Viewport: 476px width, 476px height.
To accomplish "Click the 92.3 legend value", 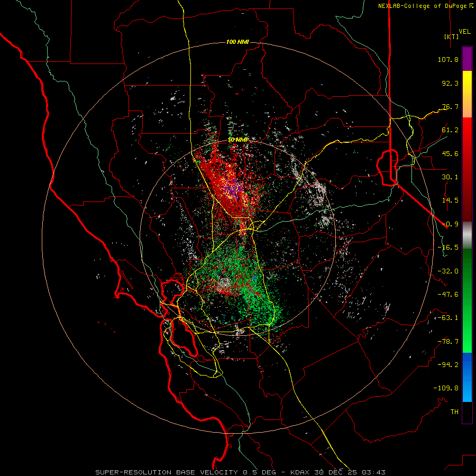I will coord(450,83).
